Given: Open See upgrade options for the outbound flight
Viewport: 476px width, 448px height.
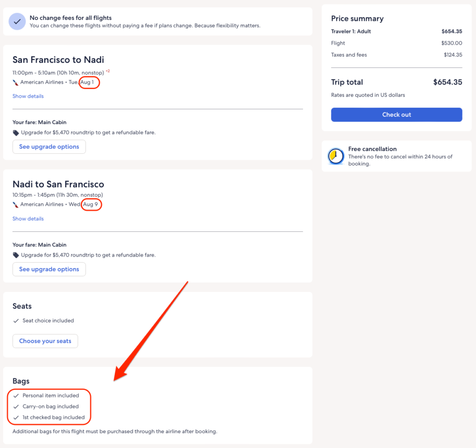Looking at the screenshot, I should coord(49,147).
